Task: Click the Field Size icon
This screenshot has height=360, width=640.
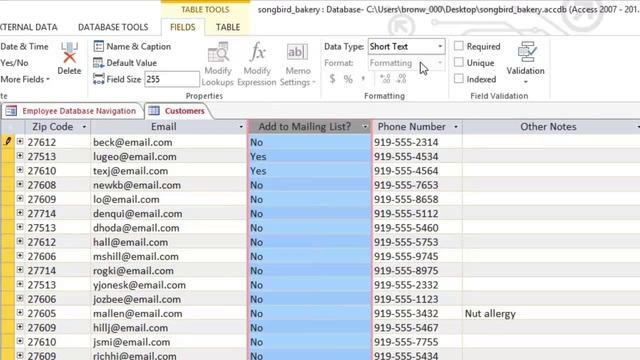Action: pos(99,79)
